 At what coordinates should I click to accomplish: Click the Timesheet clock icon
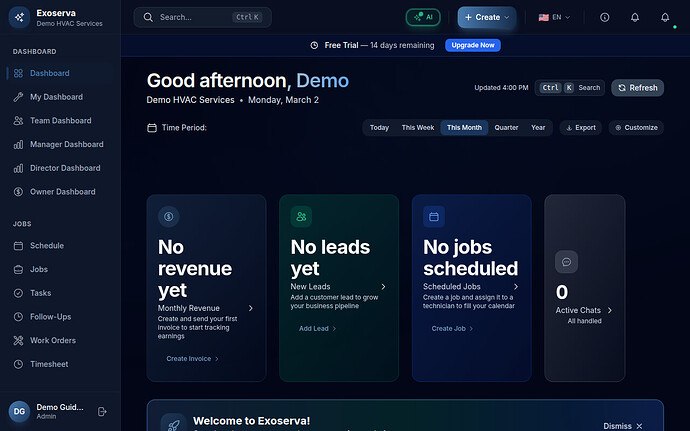point(18,364)
